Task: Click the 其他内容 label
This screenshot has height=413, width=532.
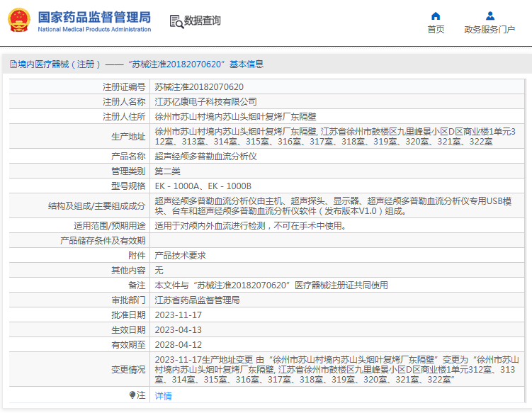Action: pos(128,271)
